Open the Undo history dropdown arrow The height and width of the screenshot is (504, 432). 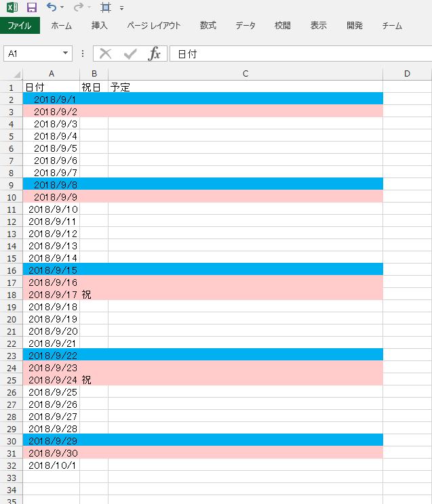click(x=62, y=7)
